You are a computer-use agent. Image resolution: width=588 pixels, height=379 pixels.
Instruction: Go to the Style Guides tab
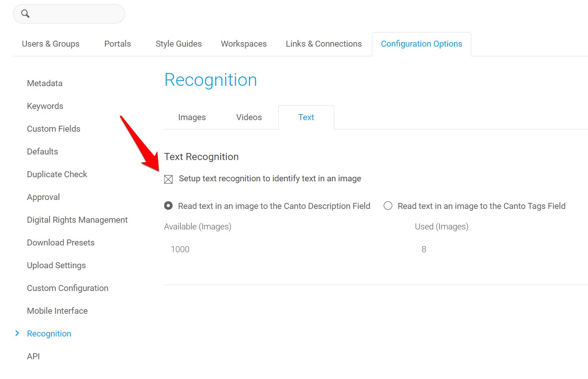coord(179,44)
